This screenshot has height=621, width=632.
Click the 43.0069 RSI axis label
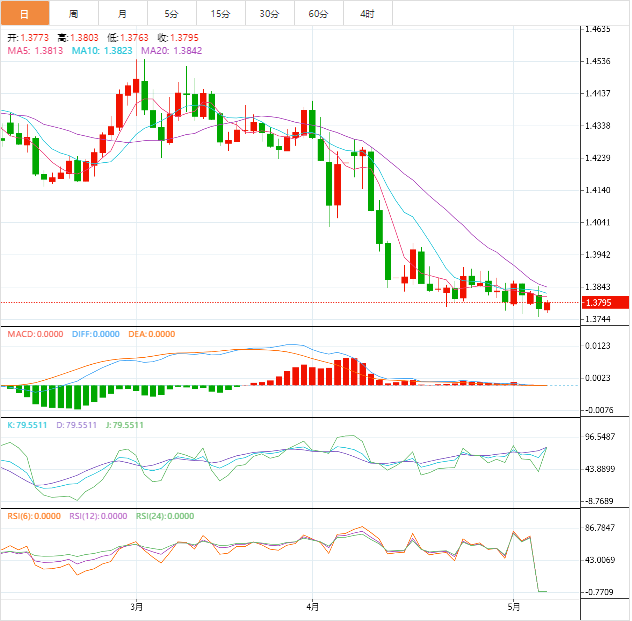[600, 560]
